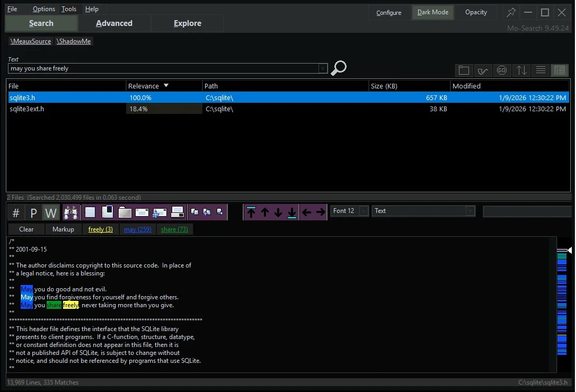
Task: Click the folder browse icon above the results
Action: [x=464, y=70]
